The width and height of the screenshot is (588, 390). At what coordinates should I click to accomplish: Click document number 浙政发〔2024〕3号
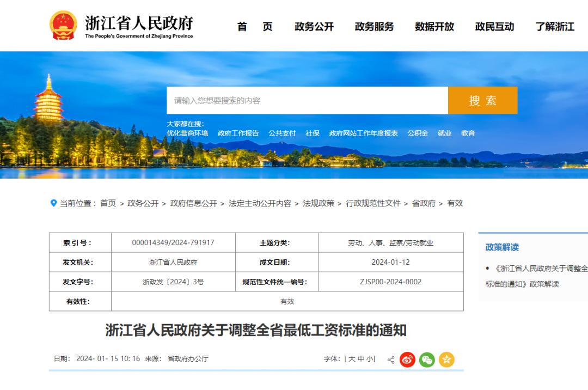173,282
